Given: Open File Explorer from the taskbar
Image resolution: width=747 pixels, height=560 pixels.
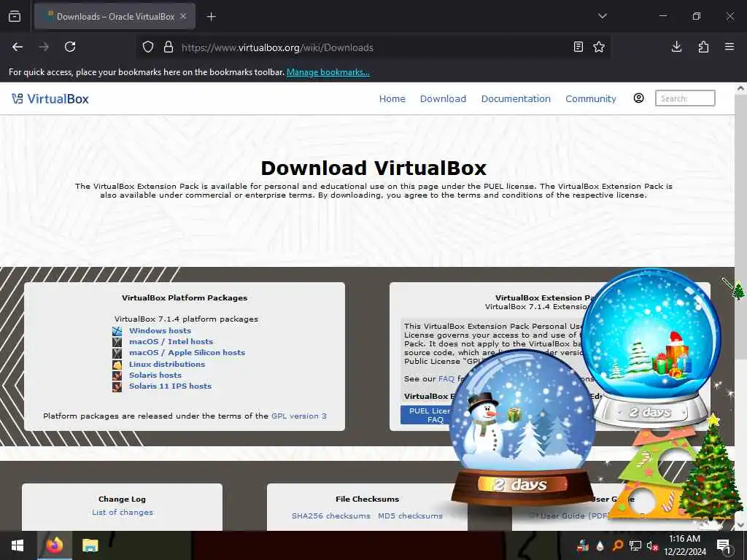Looking at the screenshot, I should [x=90, y=545].
